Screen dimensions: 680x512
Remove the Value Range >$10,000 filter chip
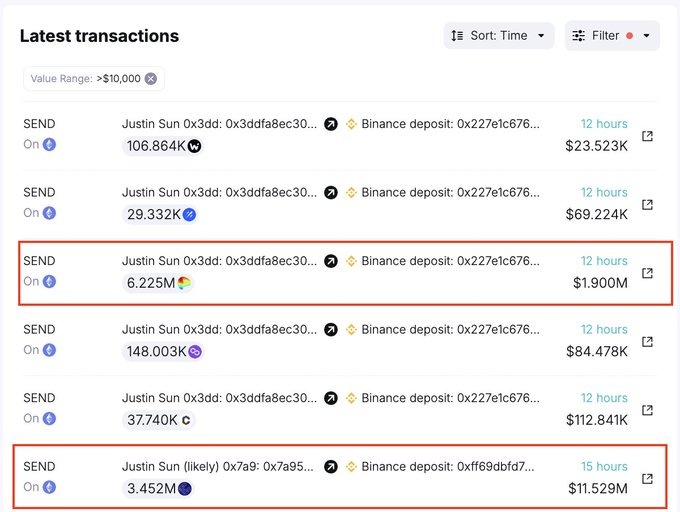151,78
